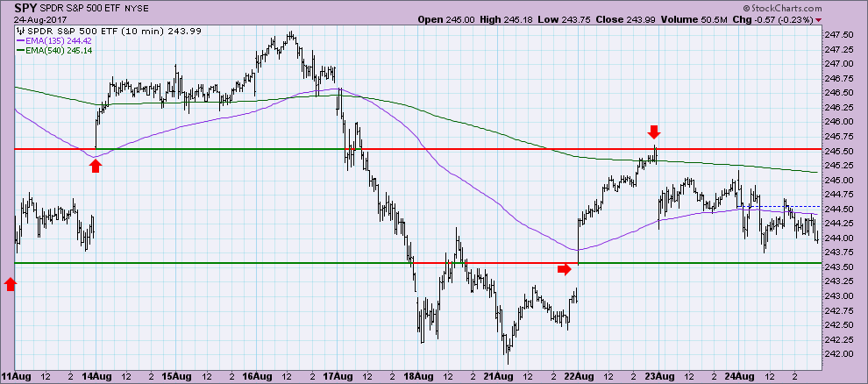The height and width of the screenshot is (384, 868).
Task: Click the short blue dashed line near 244.50
Action: (x=780, y=206)
